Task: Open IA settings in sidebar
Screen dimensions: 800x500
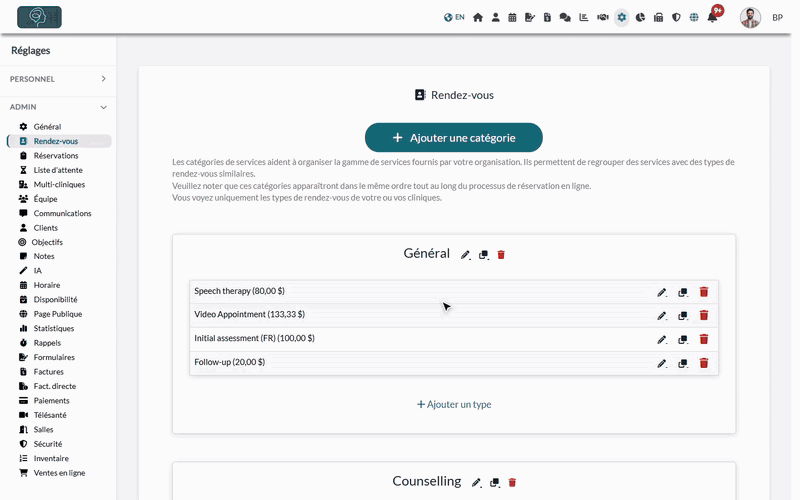Action: coord(38,270)
